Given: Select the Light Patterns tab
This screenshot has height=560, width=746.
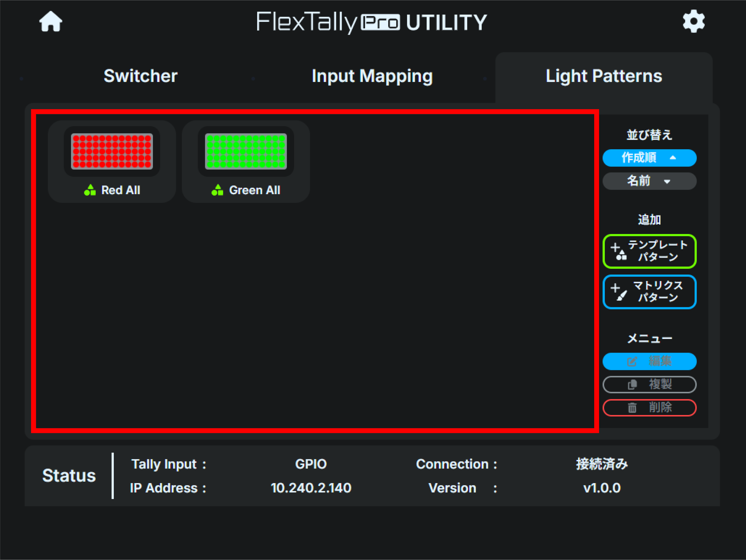Looking at the screenshot, I should pos(604,76).
